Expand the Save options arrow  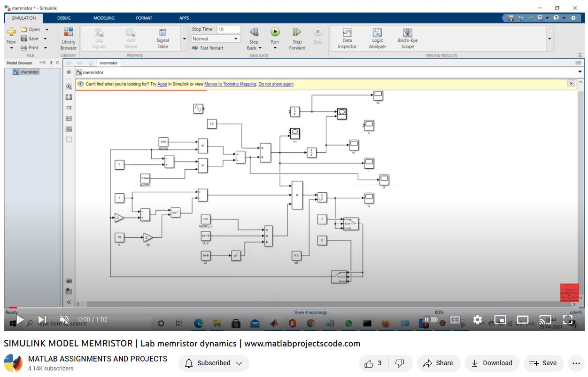coord(46,39)
